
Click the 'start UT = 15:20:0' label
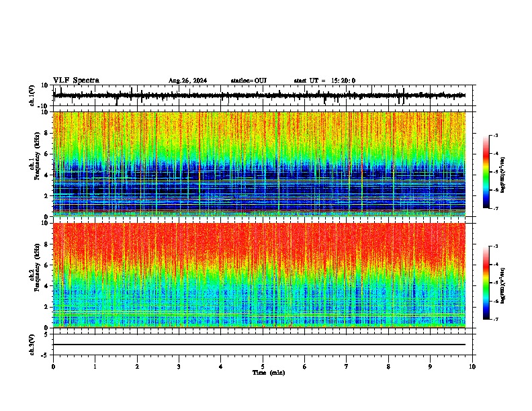[324, 81]
